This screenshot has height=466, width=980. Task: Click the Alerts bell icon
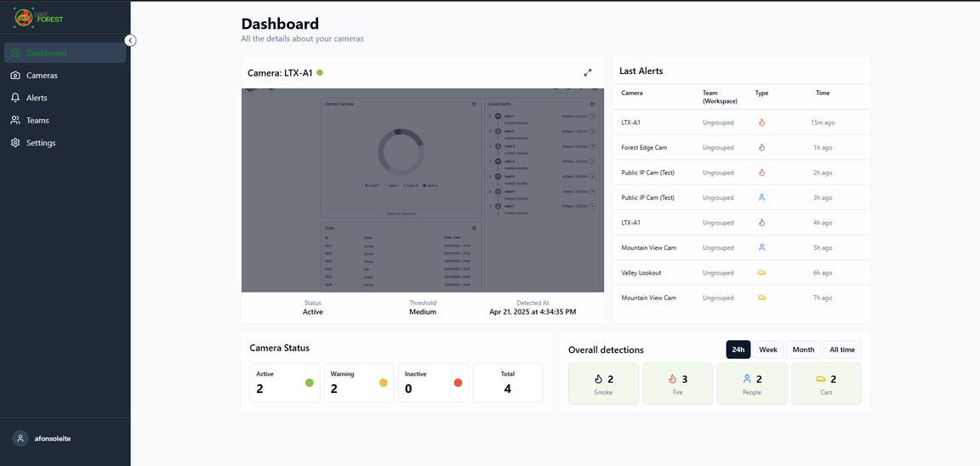click(15, 98)
